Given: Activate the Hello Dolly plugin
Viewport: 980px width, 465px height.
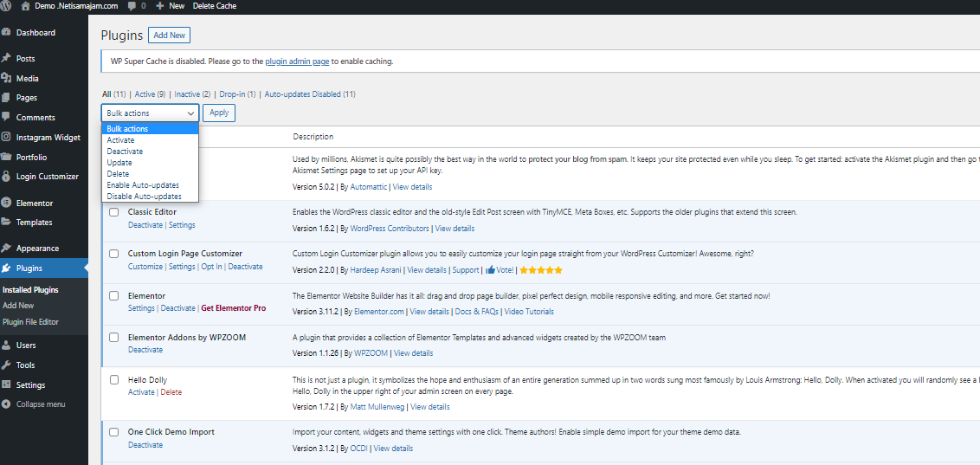Looking at the screenshot, I should (x=141, y=392).
